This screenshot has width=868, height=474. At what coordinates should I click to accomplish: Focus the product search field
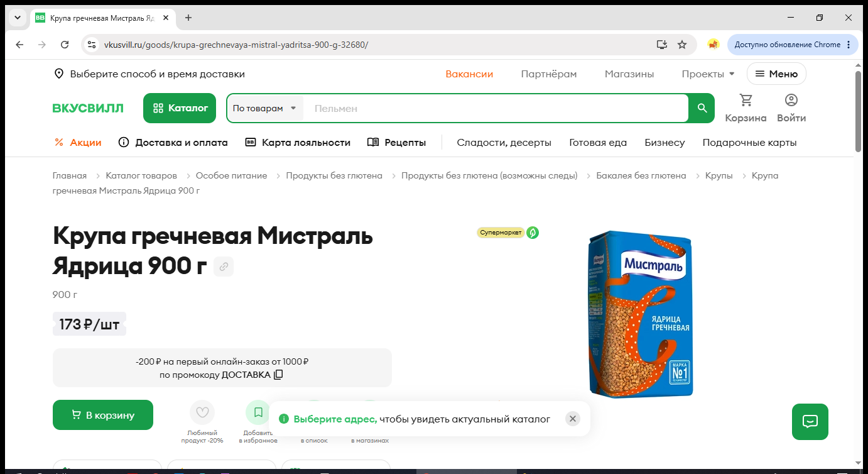(496, 108)
